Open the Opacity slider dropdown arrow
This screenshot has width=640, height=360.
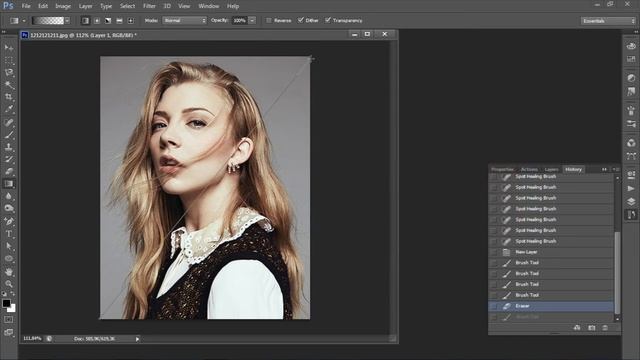(x=252, y=20)
